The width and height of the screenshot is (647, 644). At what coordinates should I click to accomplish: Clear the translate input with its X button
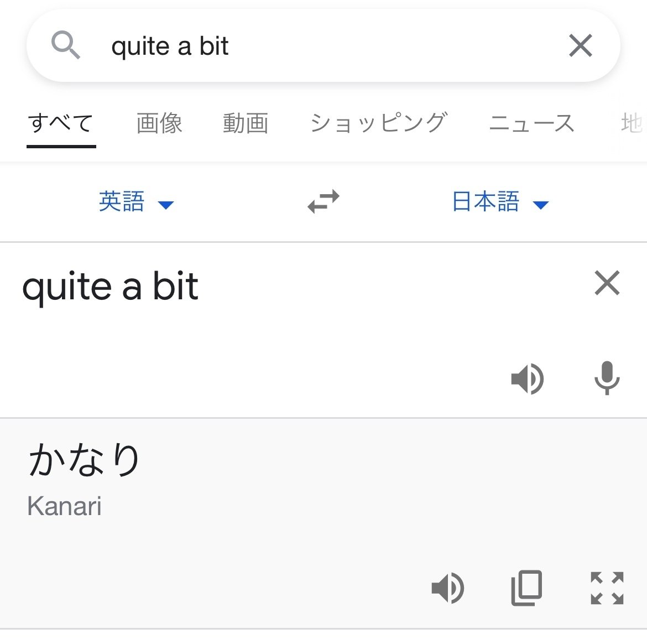pyautogui.click(x=607, y=283)
